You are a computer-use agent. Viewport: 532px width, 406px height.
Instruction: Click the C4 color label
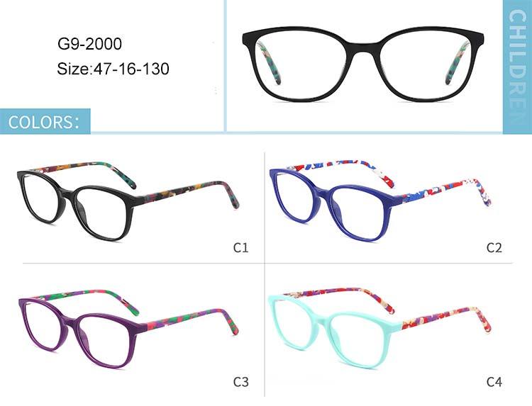(x=494, y=382)
